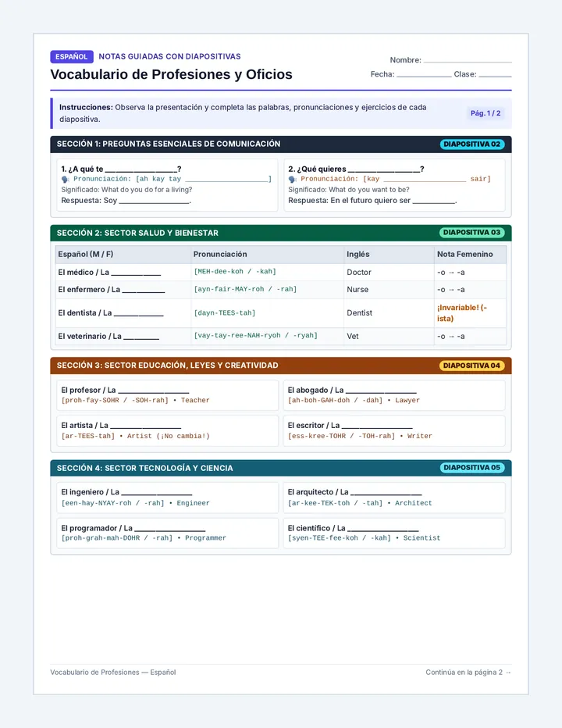Click the blank after Respuesta: Soy
The width and height of the screenshot is (562, 728).
point(154,202)
